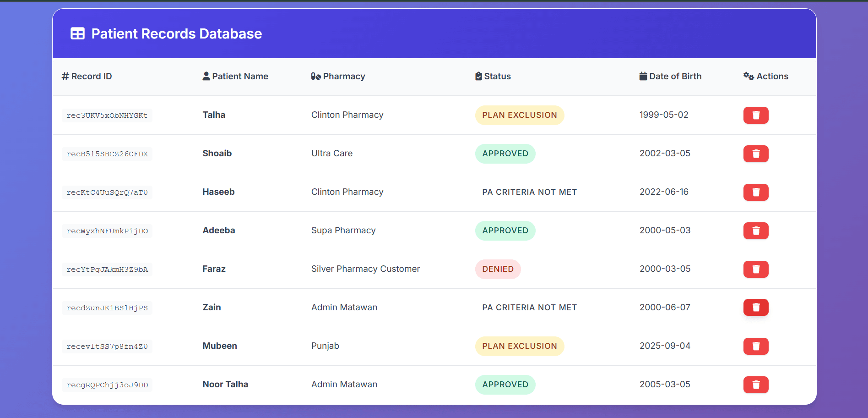Delete Talha's record with trash icon
This screenshot has width=868, height=418.
(756, 115)
